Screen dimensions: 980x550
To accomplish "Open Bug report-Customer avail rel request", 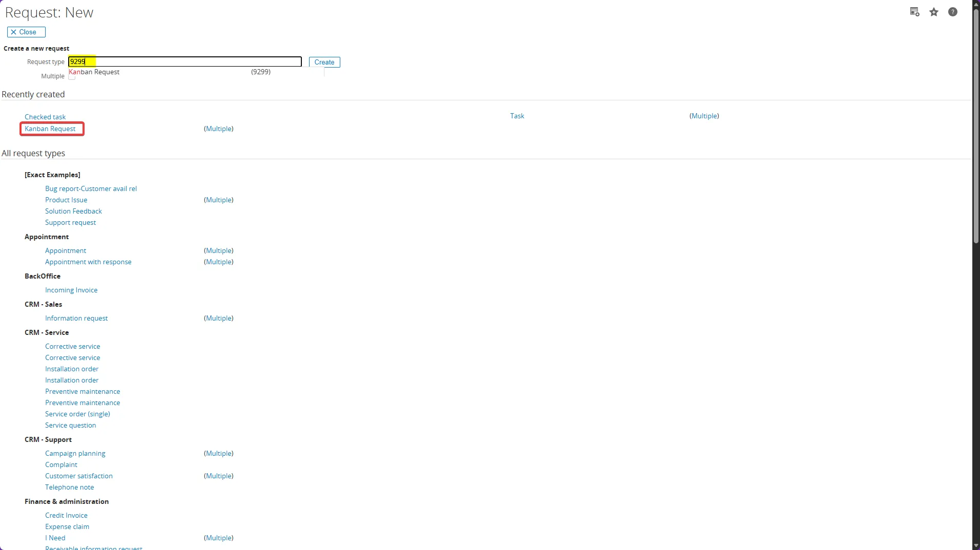I will click(91, 189).
